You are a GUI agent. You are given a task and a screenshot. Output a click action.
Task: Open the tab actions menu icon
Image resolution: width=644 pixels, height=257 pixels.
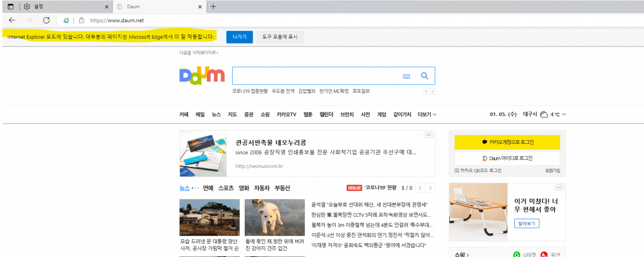[x=10, y=6]
